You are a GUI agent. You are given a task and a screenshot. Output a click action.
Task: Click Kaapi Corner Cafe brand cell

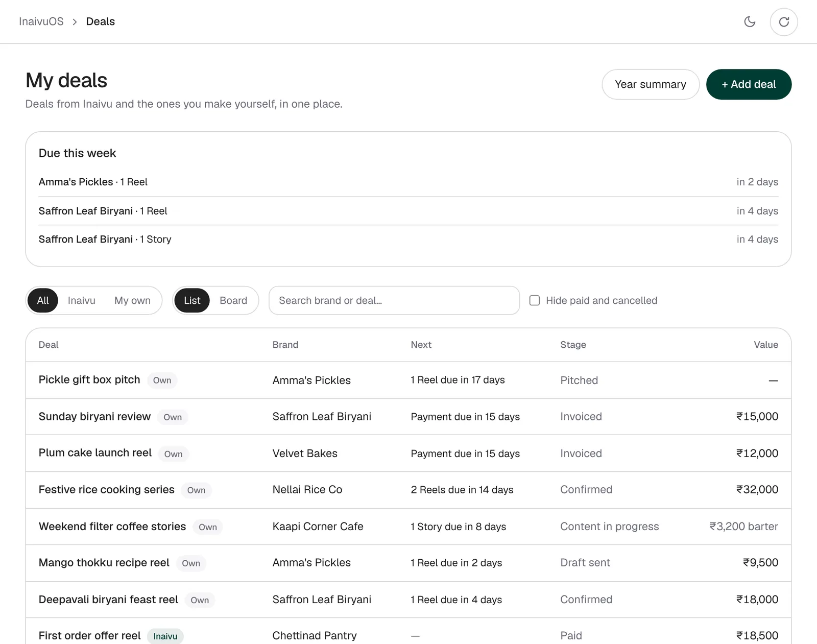click(x=318, y=526)
